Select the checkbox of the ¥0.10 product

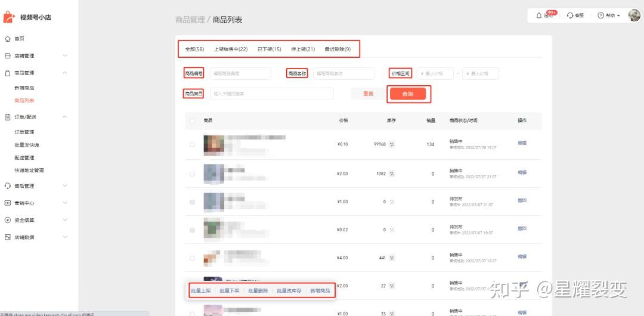pos(192,145)
